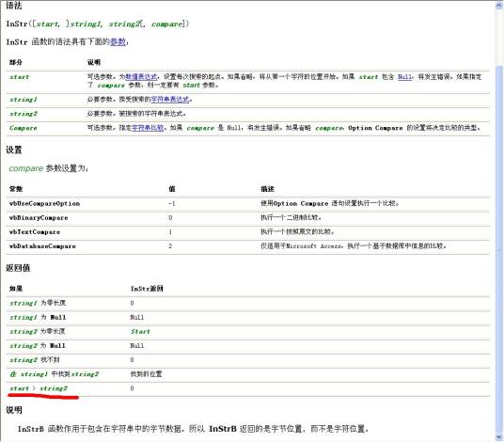Click the green Compare parameter name
Viewport: 504px width, 442px height.
24,128
